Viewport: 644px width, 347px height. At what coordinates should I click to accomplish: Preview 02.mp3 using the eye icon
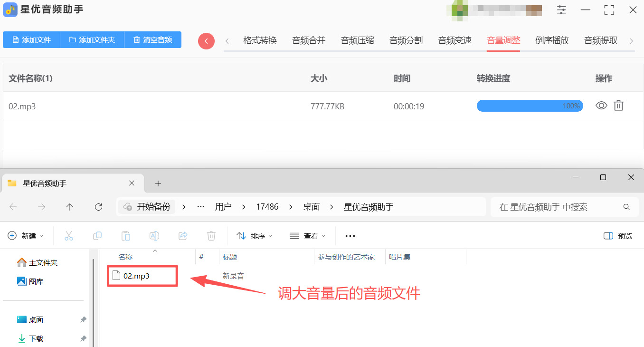pos(601,106)
